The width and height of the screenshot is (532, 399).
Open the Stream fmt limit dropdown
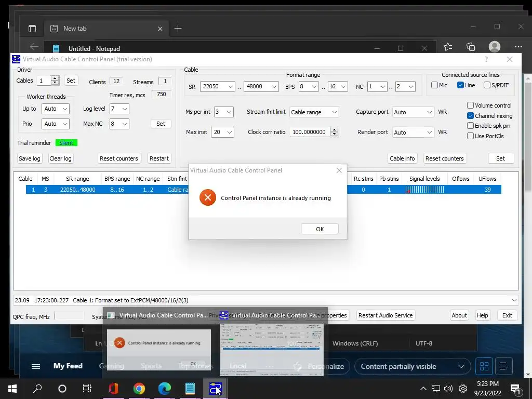pyautogui.click(x=314, y=112)
